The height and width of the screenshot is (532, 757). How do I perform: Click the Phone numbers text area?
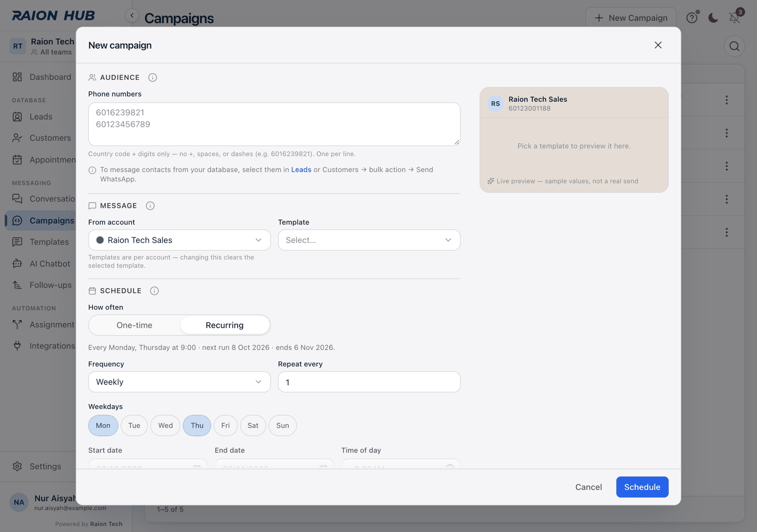click(274, 124)
